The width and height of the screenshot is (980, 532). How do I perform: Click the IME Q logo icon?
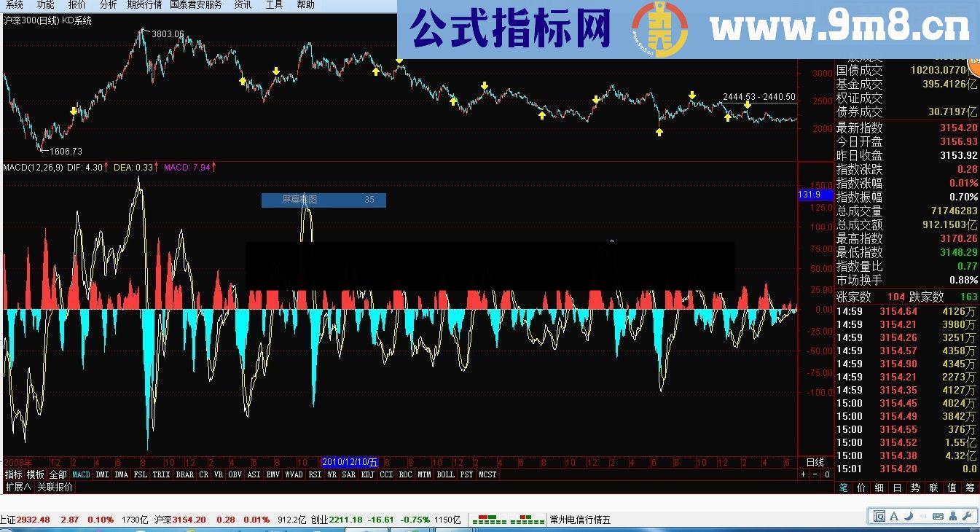click(878, 517)
